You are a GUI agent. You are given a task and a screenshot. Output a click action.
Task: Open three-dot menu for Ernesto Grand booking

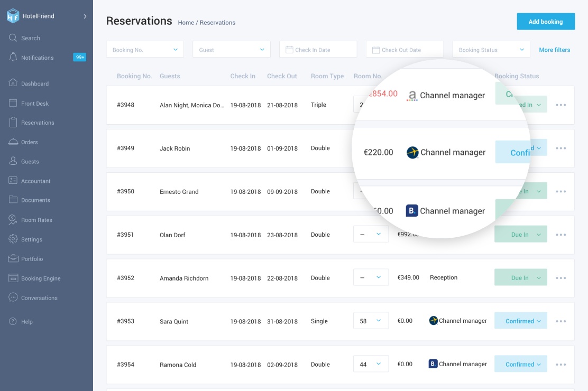point(561,192)
